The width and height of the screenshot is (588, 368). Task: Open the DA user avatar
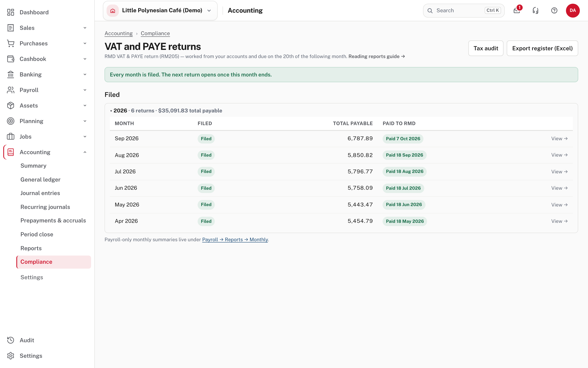pos(573,10)
